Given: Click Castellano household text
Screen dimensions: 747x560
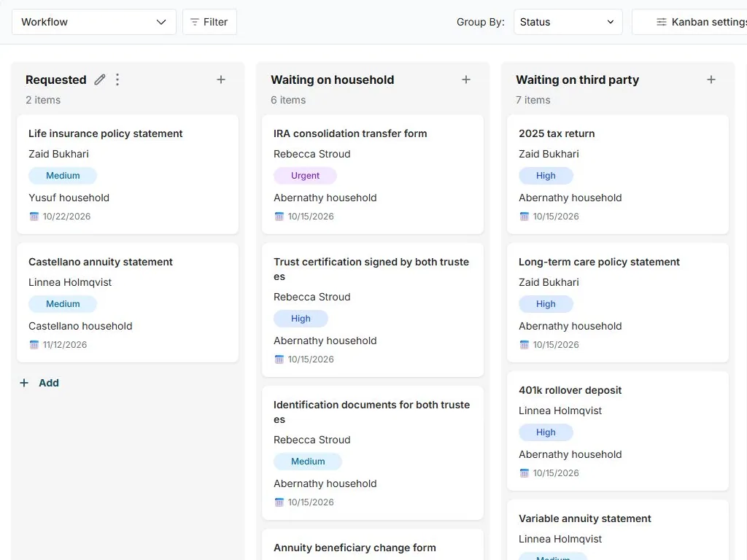Looking at the screenshot, I should tap(80, 326).
